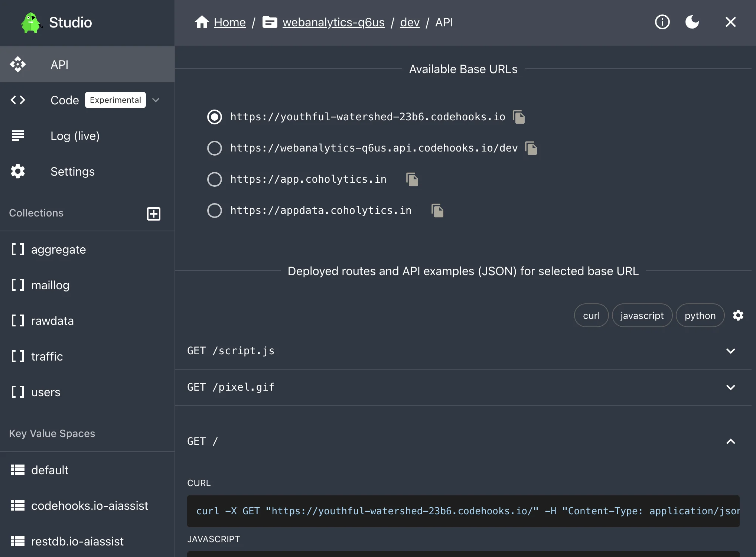Click the https://app.coholytics.in URL text
Viewport: 756px width, 557px height.
[x=308, y=179]
